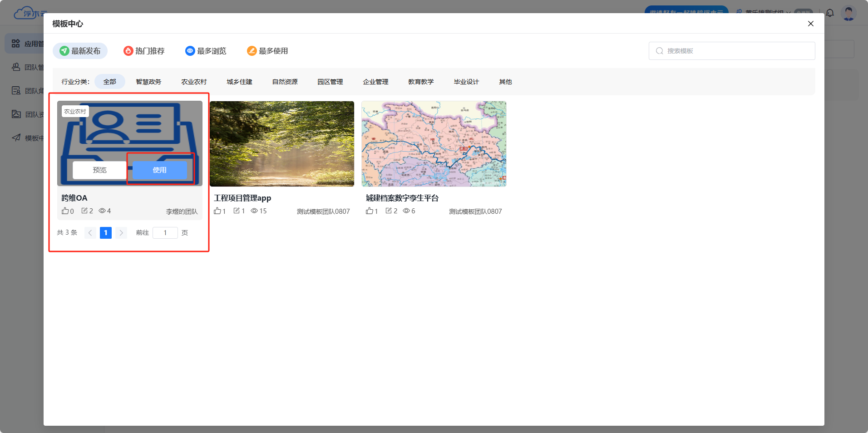The height and width of the screenshot is (433, 868).
Task: Click the like icon under 工程项目管理app
Action: point(217,211)
